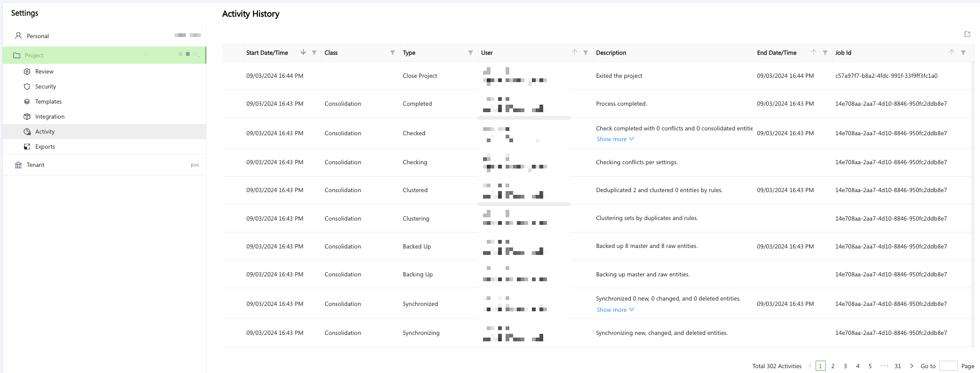This screenshot has height=373, width=980.
Task: Expand the Tenant section in sidebar
Action: point(35,165)
